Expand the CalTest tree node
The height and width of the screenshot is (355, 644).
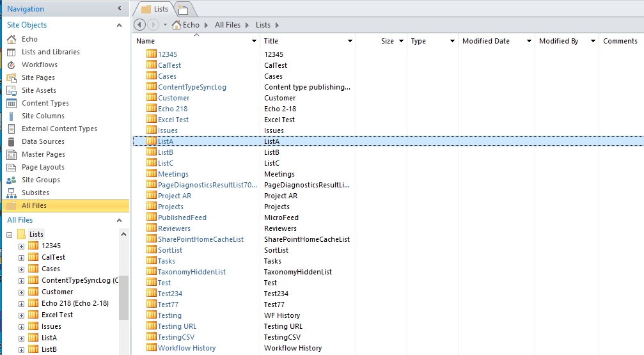[21, 258]
